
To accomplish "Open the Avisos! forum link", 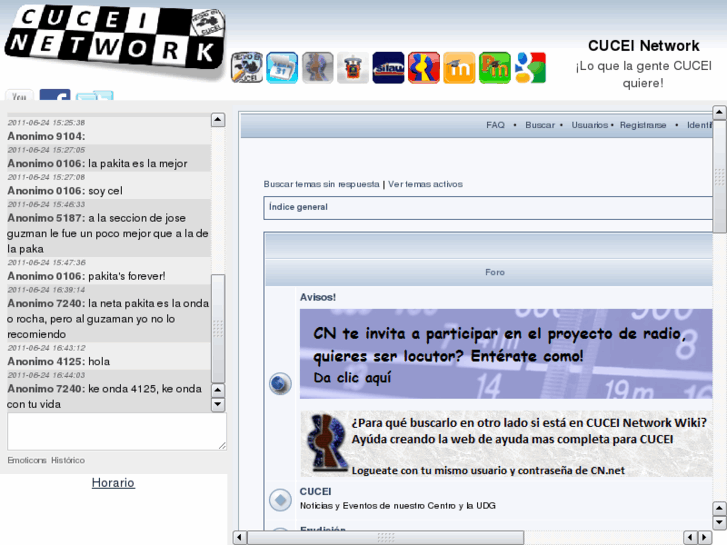I will pyautogui.click(x=318, y=297).
